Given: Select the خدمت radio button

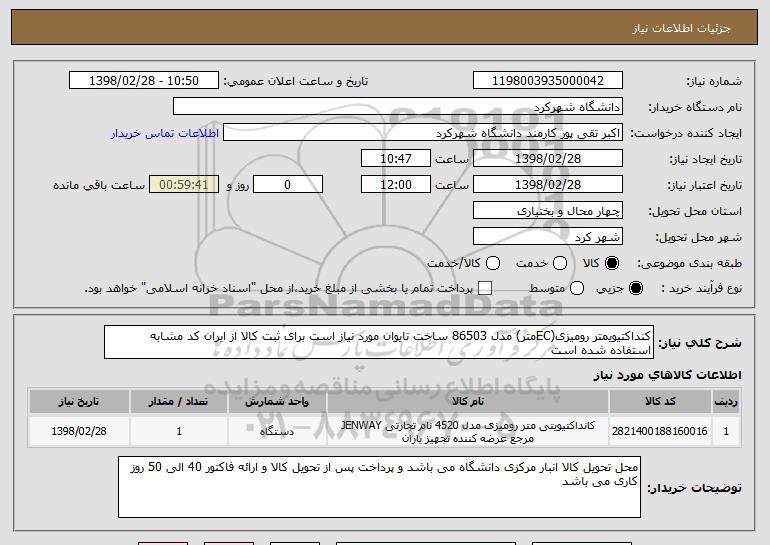Looking at the screenshot, I should [x=560, y=263].
